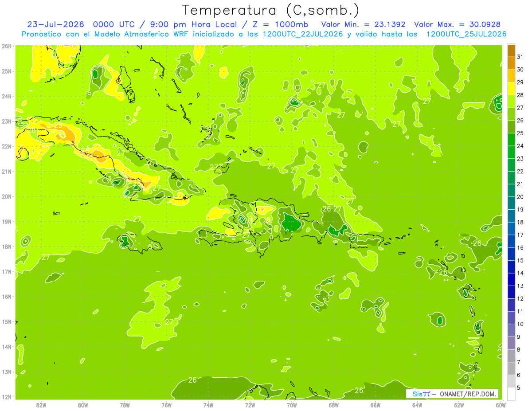
Task: Click the "72W" longitude axis label
Action: [250, 405]
